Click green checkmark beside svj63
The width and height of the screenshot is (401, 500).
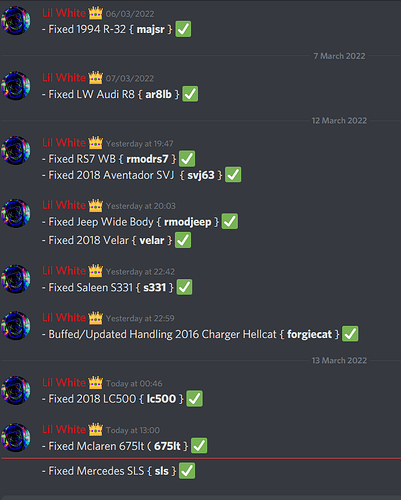click(233, 175)
